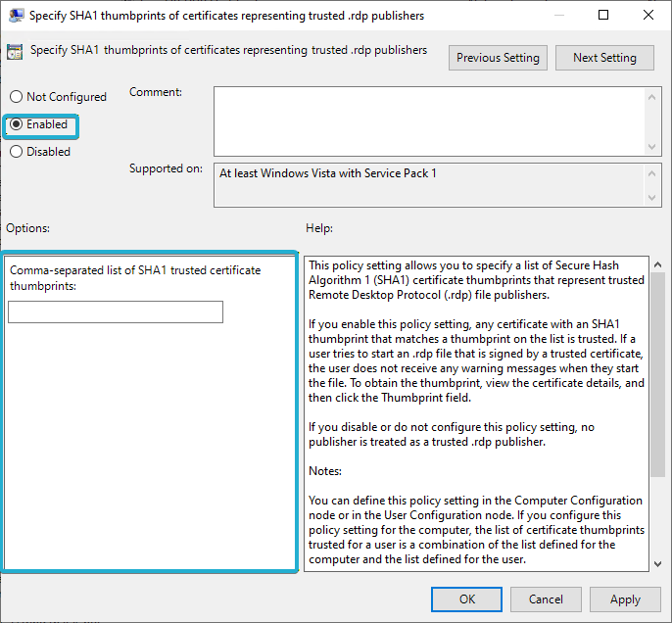The image size is (672, 623).
Task: Maximize the policy settings window
Action: click(x=603, y=16)
